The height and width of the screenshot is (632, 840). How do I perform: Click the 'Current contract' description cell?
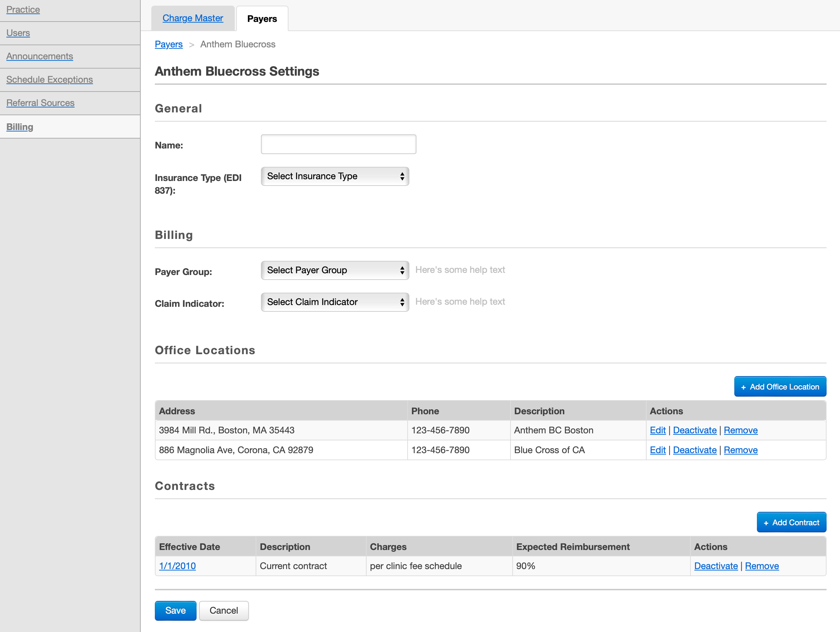click(x=311, y=566)
